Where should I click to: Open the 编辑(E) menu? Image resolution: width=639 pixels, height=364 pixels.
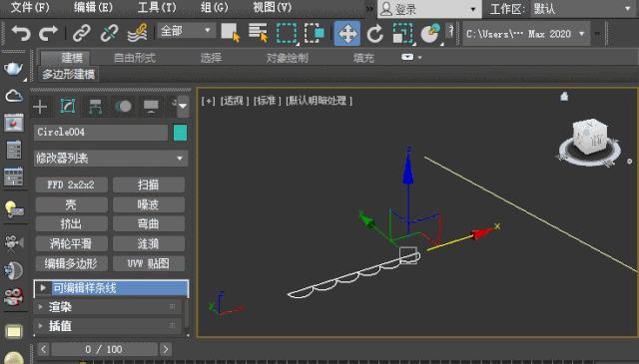pos(93,7)
